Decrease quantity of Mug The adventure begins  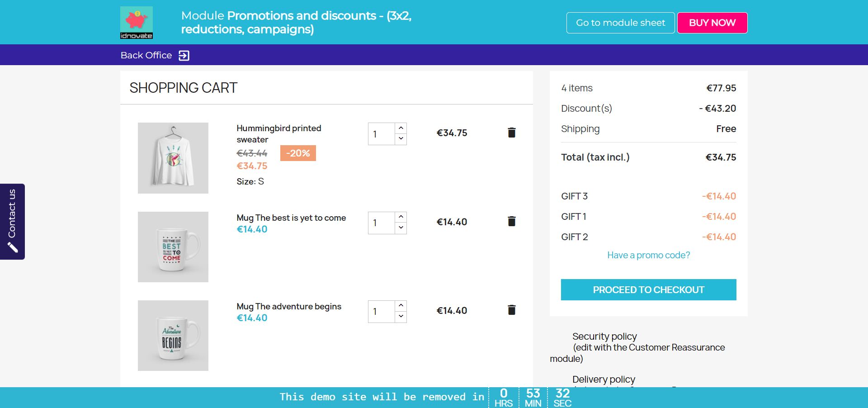click(x=401, y=317)
